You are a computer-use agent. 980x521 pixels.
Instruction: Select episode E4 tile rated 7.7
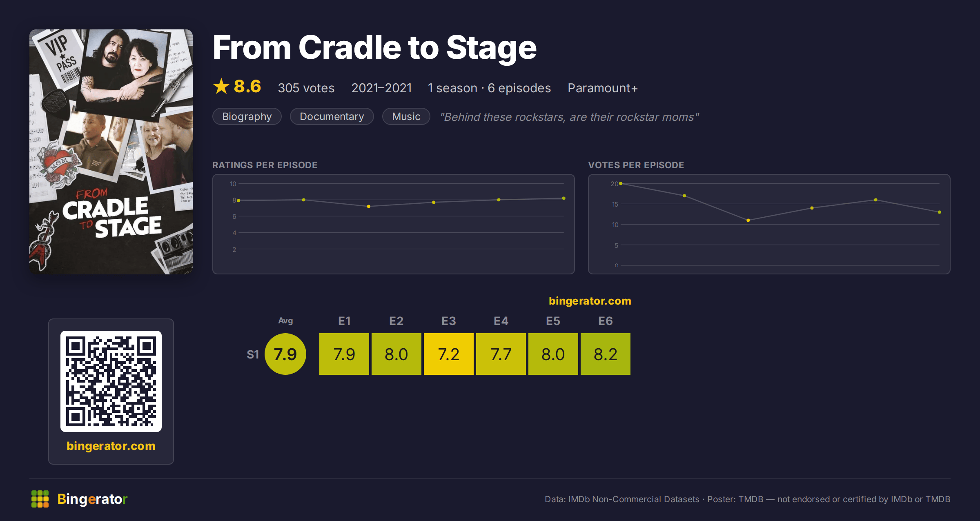click(501, 354)
